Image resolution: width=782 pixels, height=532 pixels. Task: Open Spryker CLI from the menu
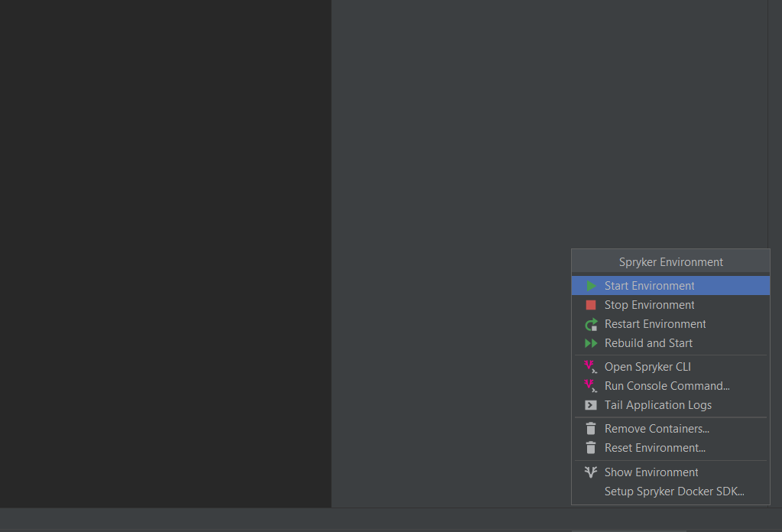671,367
